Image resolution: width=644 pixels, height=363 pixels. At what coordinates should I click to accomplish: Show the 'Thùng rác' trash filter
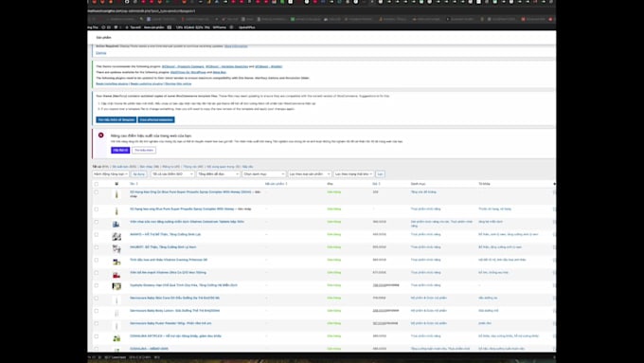point(193,167)
